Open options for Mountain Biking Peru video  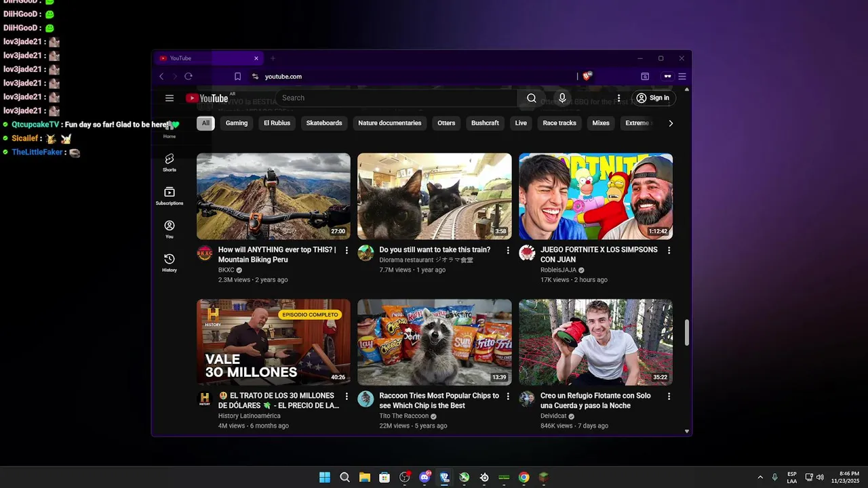347,250
